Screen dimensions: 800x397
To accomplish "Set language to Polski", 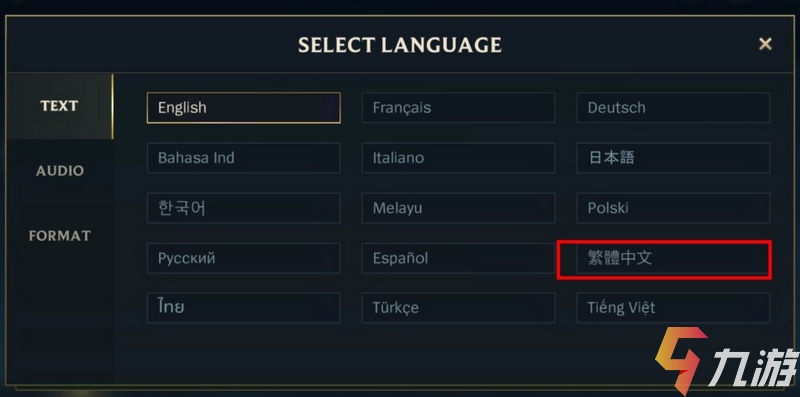I will (673, 208).
